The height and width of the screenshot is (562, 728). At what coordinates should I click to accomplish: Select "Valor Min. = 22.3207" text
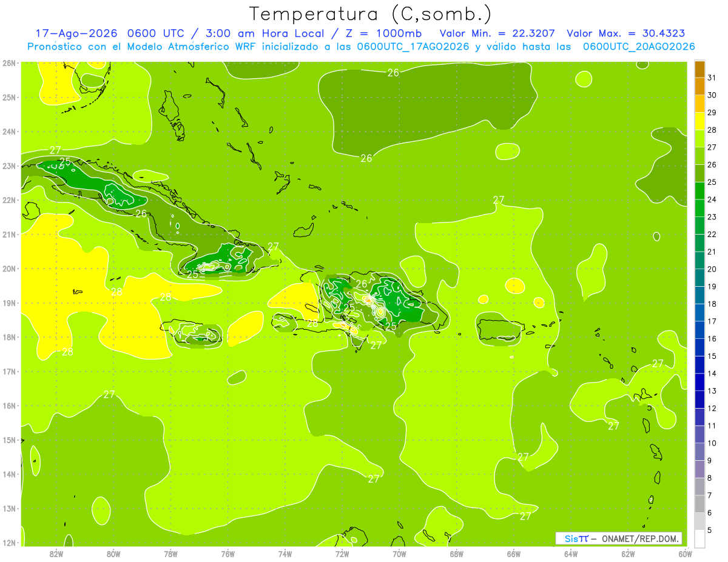point(497,33)
